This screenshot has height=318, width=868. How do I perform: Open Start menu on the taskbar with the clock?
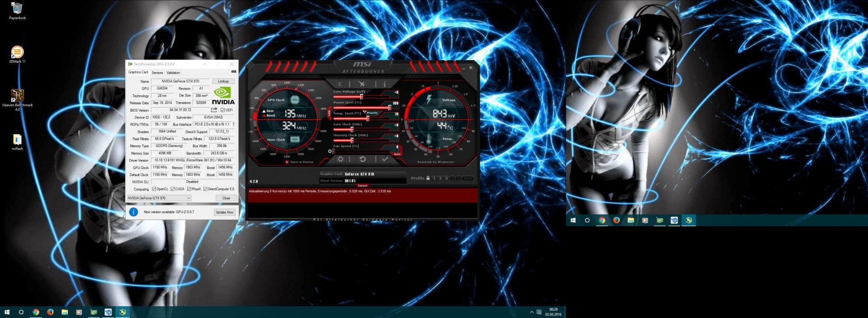tap(7, 312)
